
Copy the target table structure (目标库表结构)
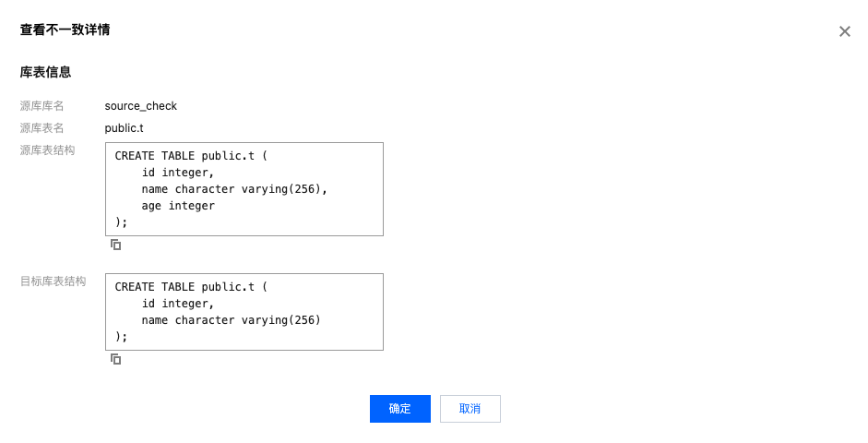pyautogui.click(x=116, y=359)
